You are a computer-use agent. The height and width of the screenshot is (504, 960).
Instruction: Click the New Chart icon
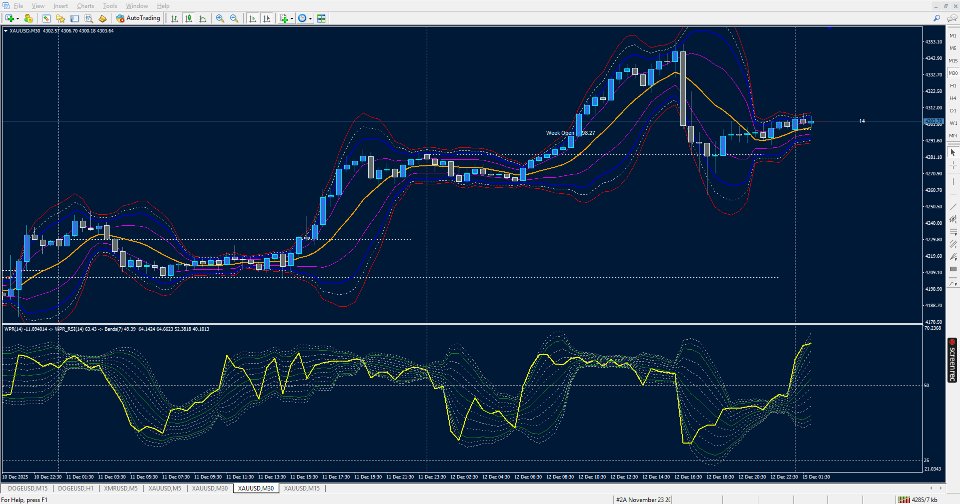pyautogui.click(x=9, y=18)
